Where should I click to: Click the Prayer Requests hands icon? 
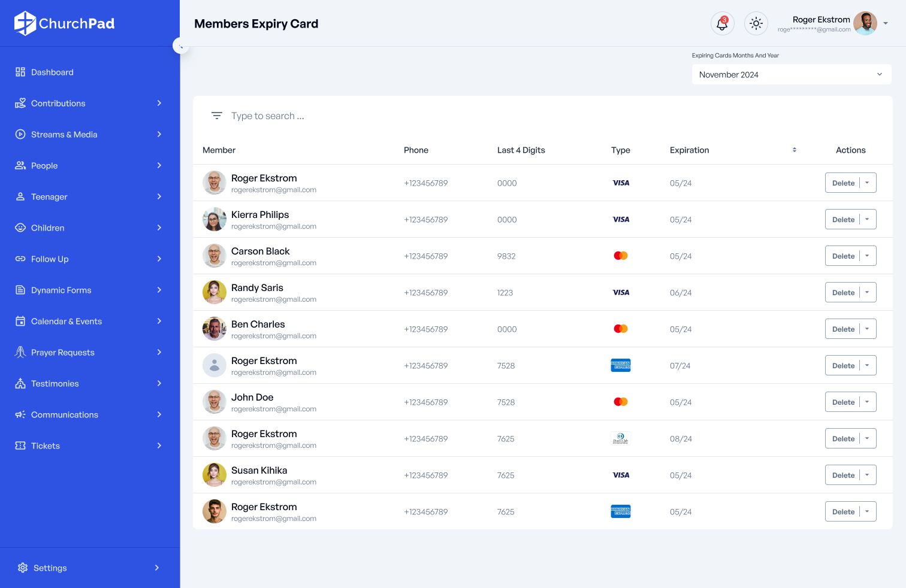(20, 352)
